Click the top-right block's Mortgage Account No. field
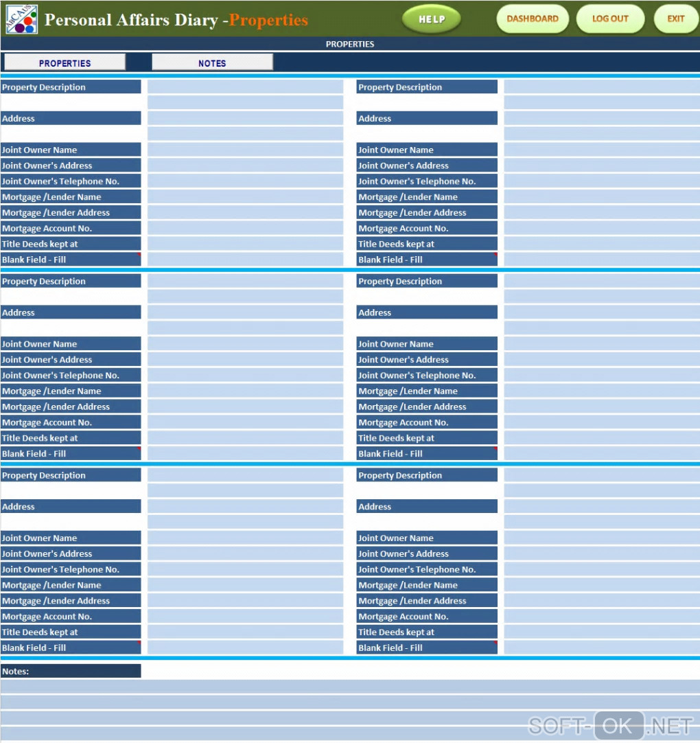The height and width of the screenshot is (743, 700). click(x=602, y=228)
